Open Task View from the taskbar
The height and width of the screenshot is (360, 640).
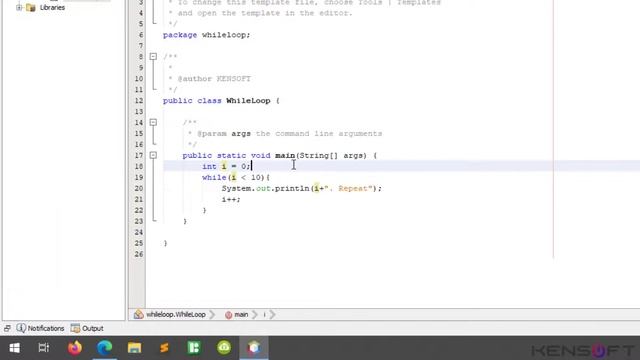tap(44, 348)
